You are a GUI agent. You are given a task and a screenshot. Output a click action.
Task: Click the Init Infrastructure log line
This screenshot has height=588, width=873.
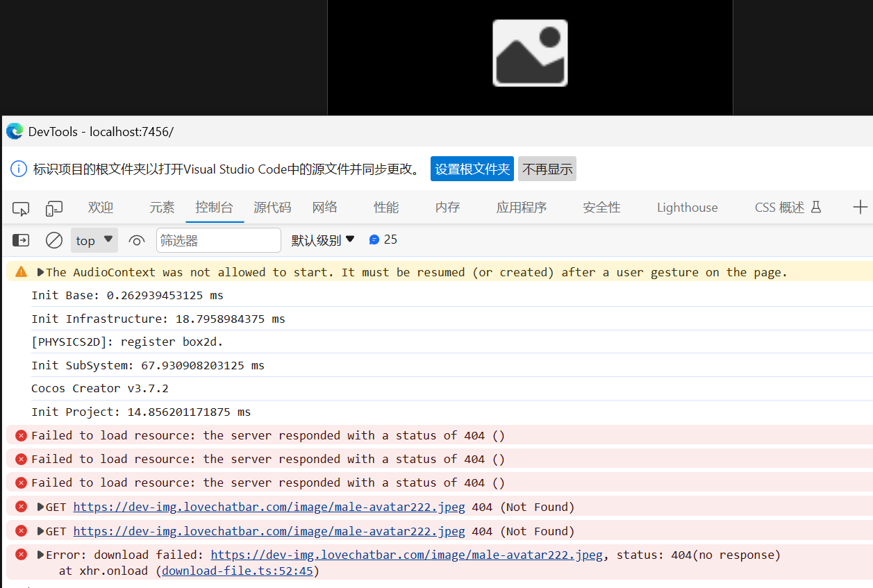click(158, 319)
